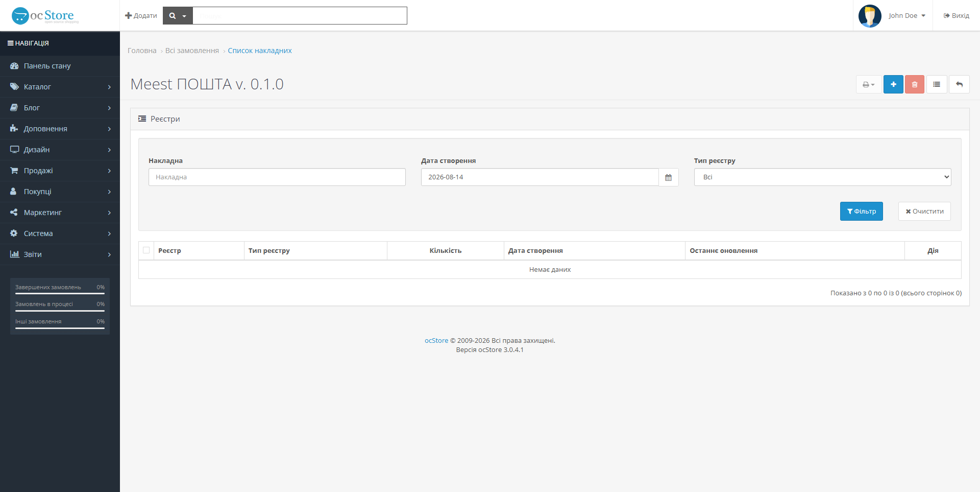Click the Завершених замовлень progress bar

click(x=60, y=294)
